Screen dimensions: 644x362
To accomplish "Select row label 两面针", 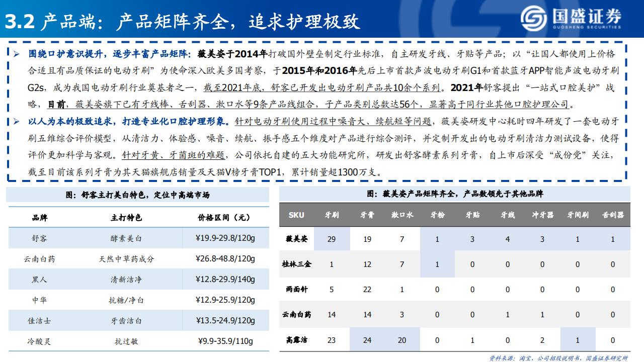I will [x=296, y=289].
